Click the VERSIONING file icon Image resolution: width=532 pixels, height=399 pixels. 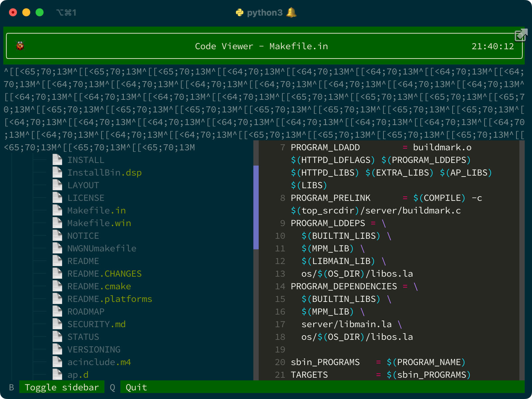click(x=57, y=349)
